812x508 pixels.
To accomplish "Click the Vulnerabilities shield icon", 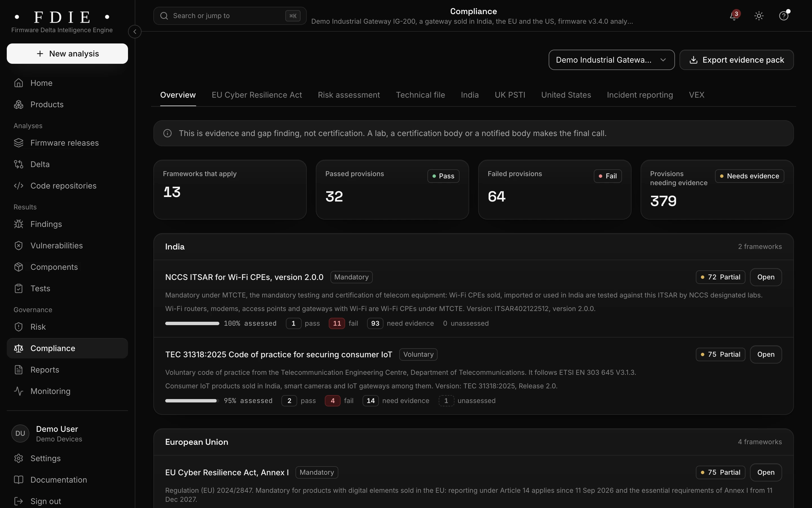I will (x=18, y=246).
